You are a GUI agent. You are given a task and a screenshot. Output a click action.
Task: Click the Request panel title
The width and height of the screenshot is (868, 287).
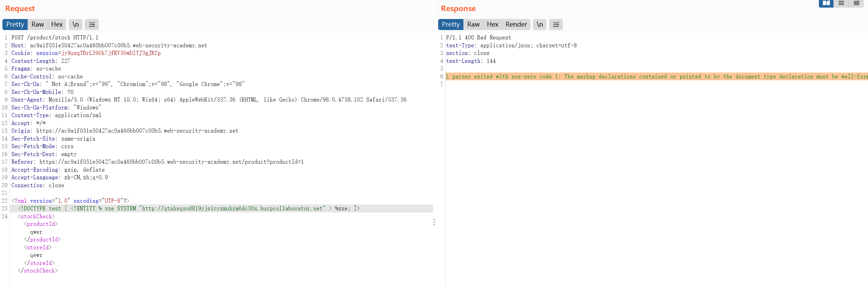coord(20,9)
